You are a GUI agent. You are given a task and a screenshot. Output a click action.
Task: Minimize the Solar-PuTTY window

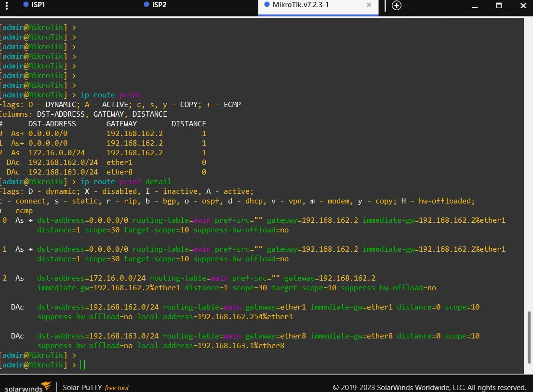coord(475,6)
